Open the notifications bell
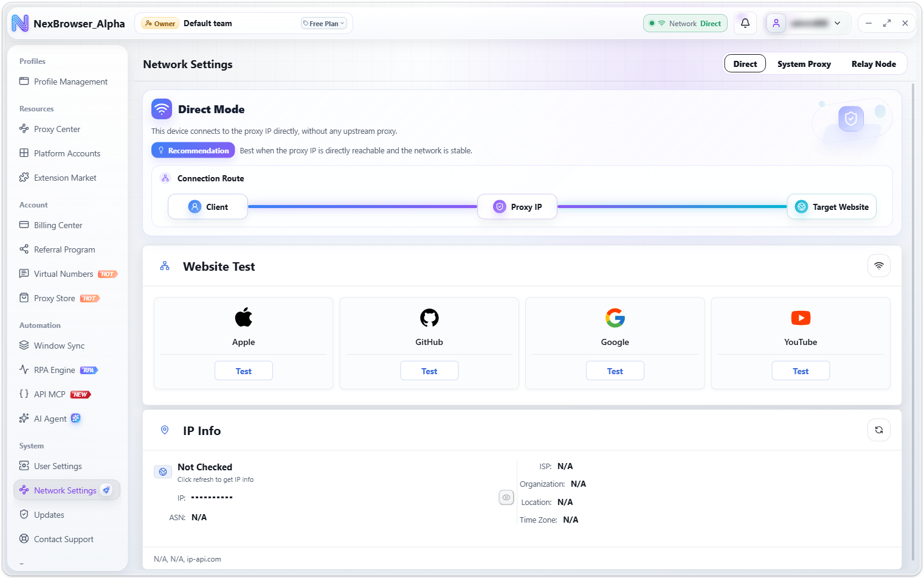This screenshot has width=924, height=578. point(745,23)
